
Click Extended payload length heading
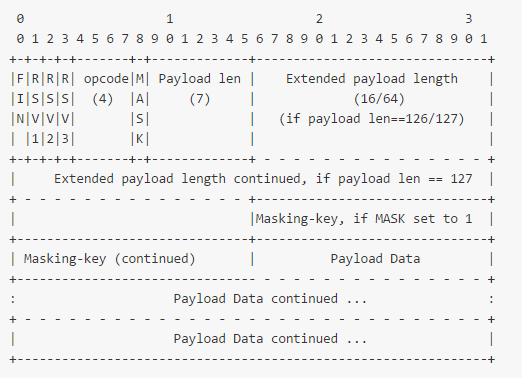(372, 79)
